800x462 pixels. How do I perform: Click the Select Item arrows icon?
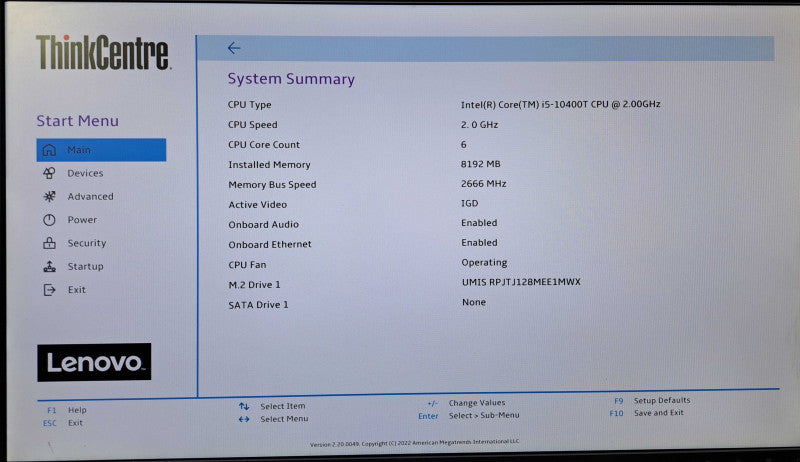244,406
